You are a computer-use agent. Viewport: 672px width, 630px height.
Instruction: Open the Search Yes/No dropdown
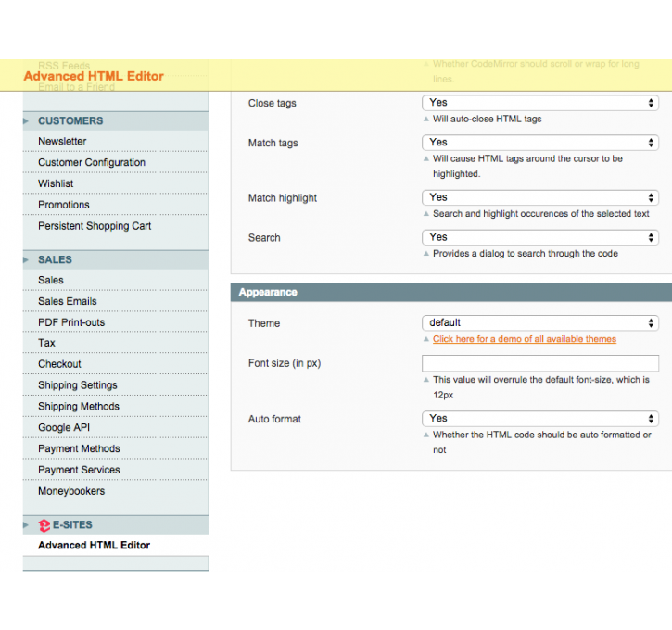pos(540,237)
